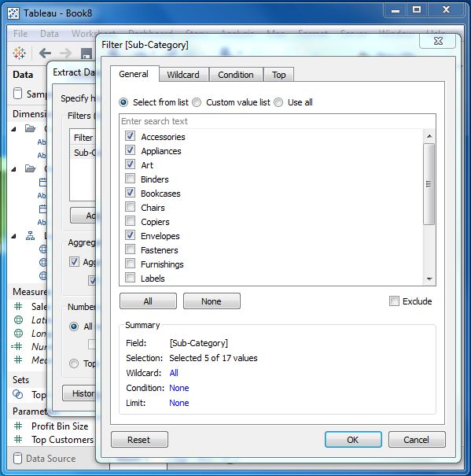Click the Limit None link in Summary
Viewport: 471px width, 476px height.
[x=179, y=403]
